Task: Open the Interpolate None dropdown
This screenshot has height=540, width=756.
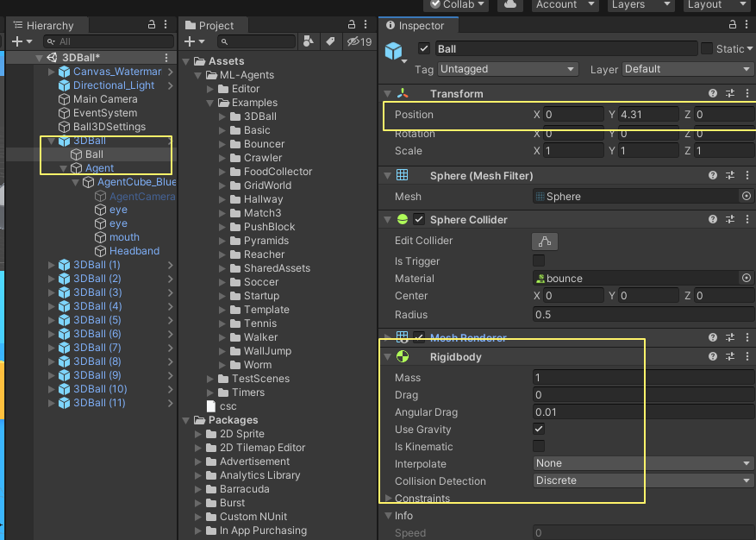Action: [643, 463]
